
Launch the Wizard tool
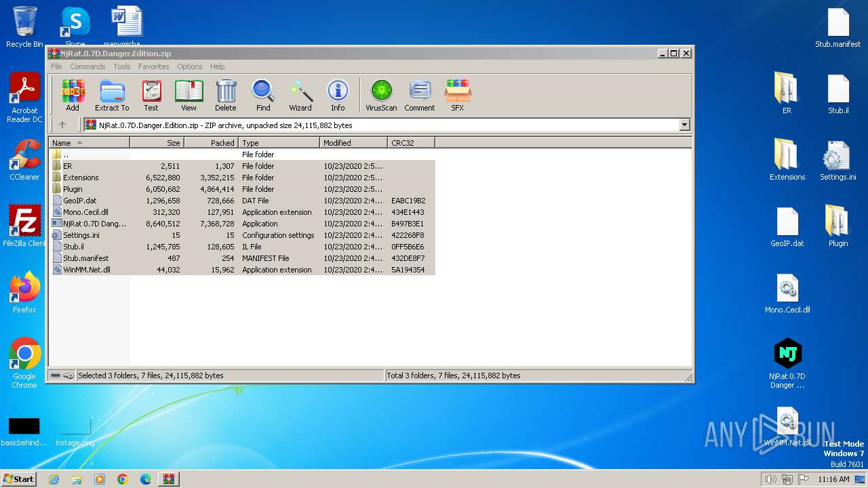point(300,95)
